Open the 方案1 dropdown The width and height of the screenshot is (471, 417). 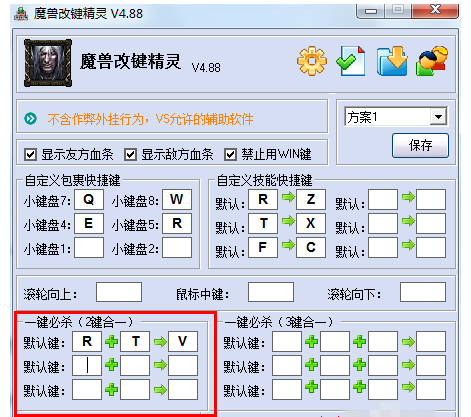438,117
